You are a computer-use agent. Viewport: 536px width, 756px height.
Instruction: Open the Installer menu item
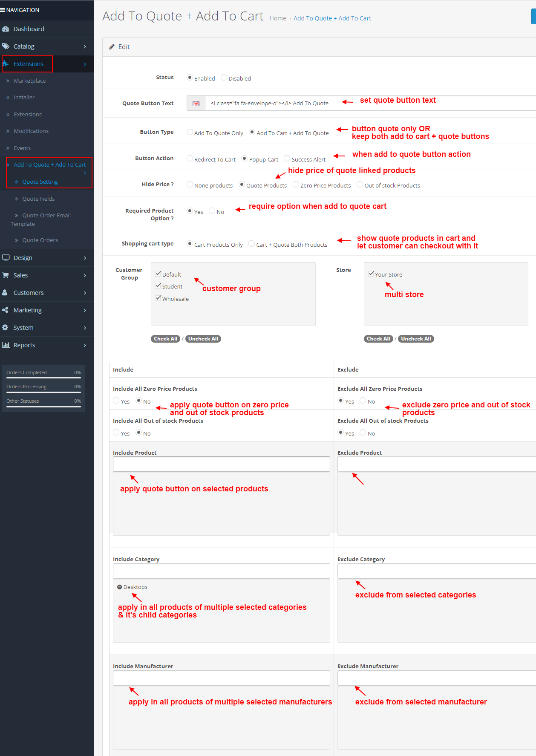pyautogui.click(x=24, y=98)
